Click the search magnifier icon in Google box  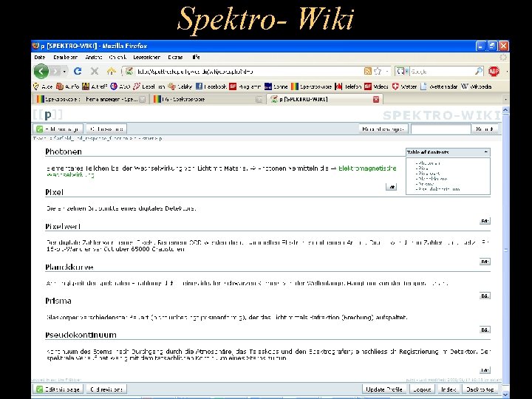tap(478, 71)
